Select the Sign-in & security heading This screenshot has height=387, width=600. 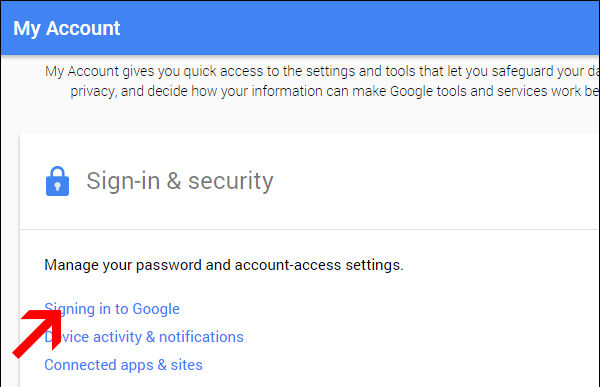point(180,181)
